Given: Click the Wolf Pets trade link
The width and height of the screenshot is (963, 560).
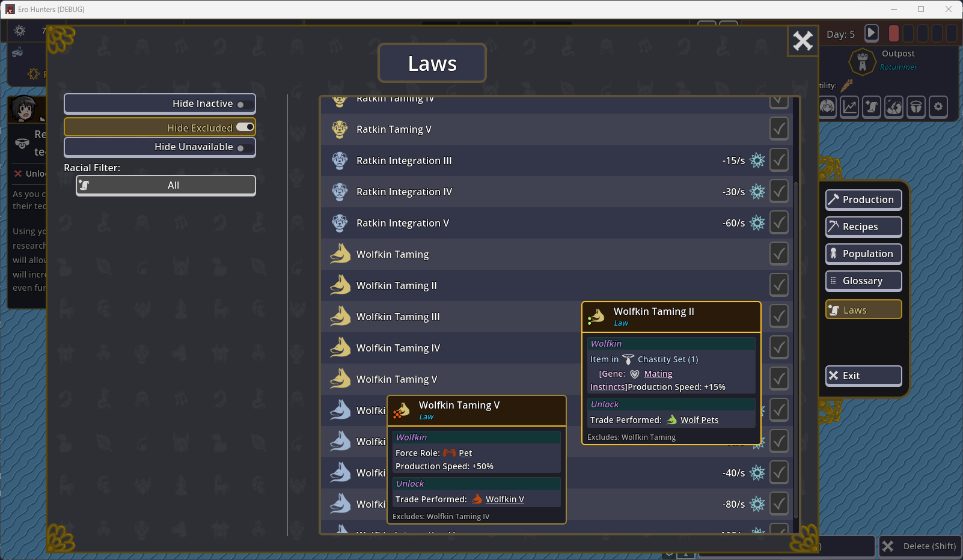Looking at the screenshot, I should (699, 420).
